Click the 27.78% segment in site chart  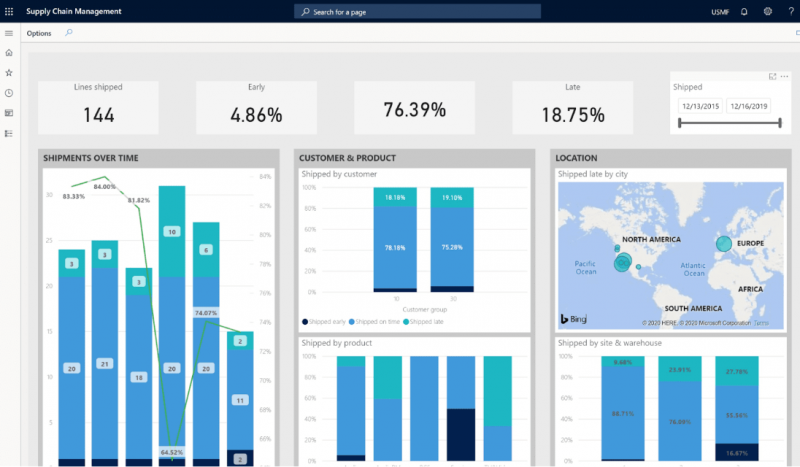tap(737, 371)
